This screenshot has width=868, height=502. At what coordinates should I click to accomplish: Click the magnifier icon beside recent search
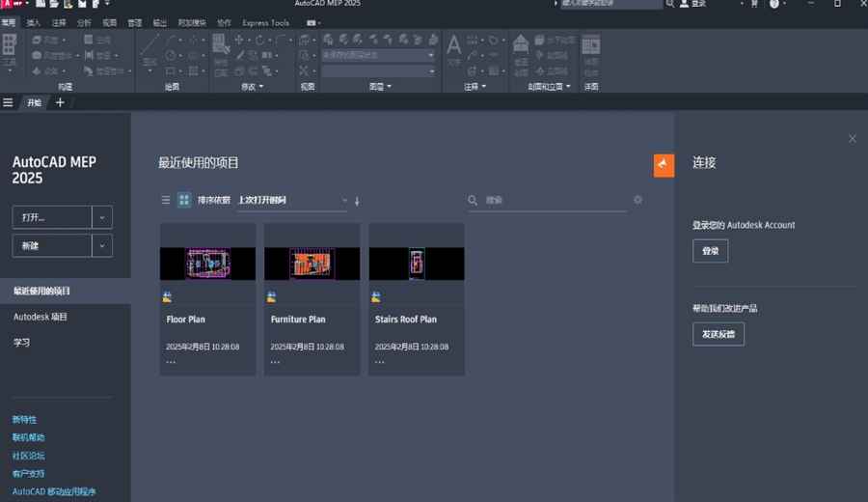pos(473,200)
